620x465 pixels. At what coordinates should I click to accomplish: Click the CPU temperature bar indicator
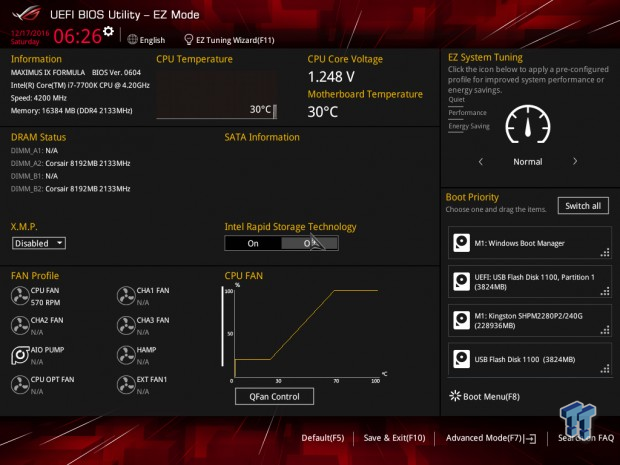pyautogui.click(x=275, y=111)
